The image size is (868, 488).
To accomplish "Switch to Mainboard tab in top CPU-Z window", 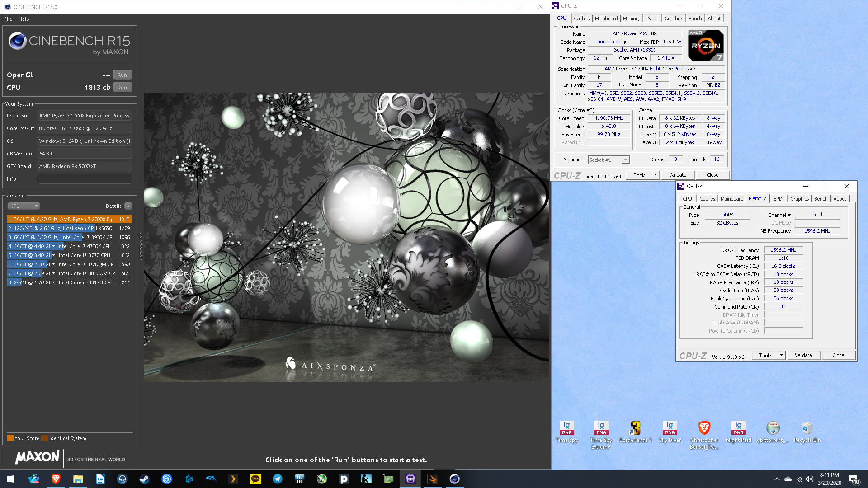I will (x=606, y=19).
